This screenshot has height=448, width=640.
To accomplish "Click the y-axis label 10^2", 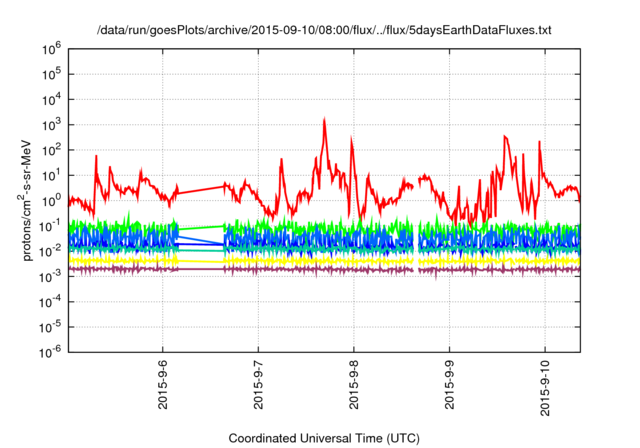I will 51,150.
